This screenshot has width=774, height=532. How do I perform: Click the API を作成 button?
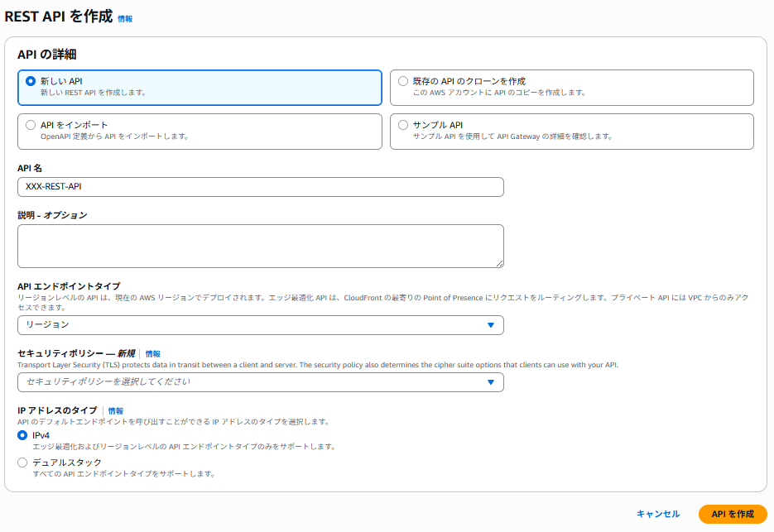click(733, 514)
